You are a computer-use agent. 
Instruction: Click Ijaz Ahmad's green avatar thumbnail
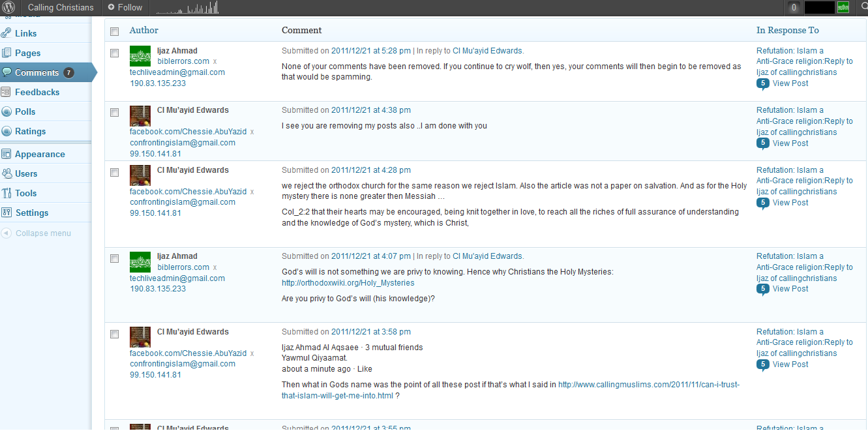140,56
